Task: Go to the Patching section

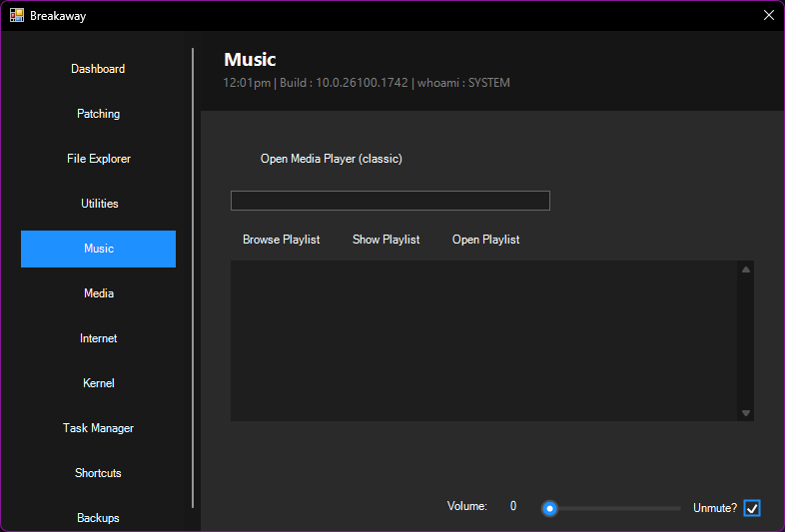Action: (x=98, y=114)
